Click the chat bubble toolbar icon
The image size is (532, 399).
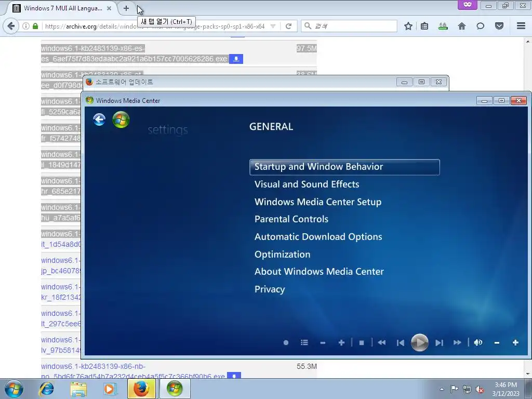(481, 26)
